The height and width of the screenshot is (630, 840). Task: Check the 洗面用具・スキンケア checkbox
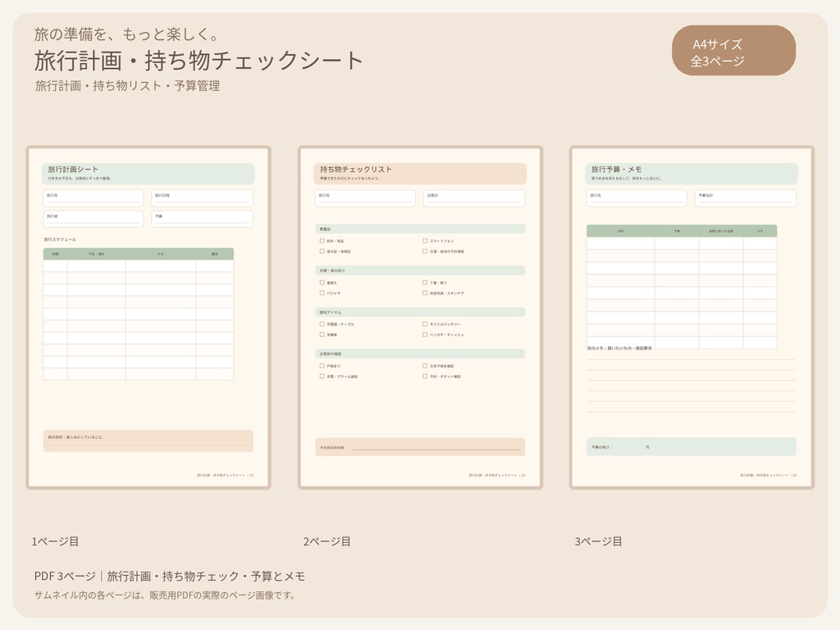[x=425, y=293]
